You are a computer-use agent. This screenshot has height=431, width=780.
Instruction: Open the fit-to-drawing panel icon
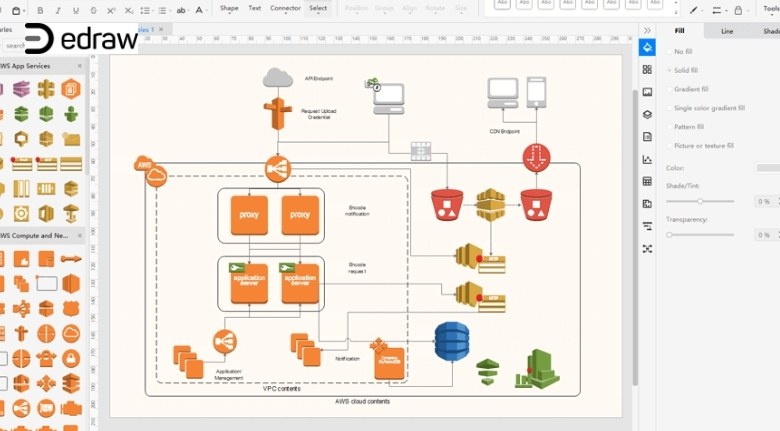tap(647, 248)
